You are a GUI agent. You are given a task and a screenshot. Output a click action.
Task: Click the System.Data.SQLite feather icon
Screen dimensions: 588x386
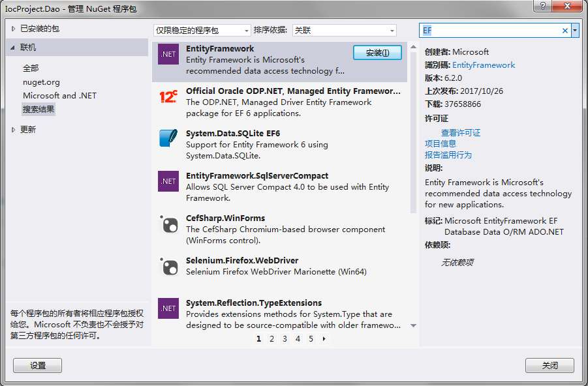tap(168, 138)
